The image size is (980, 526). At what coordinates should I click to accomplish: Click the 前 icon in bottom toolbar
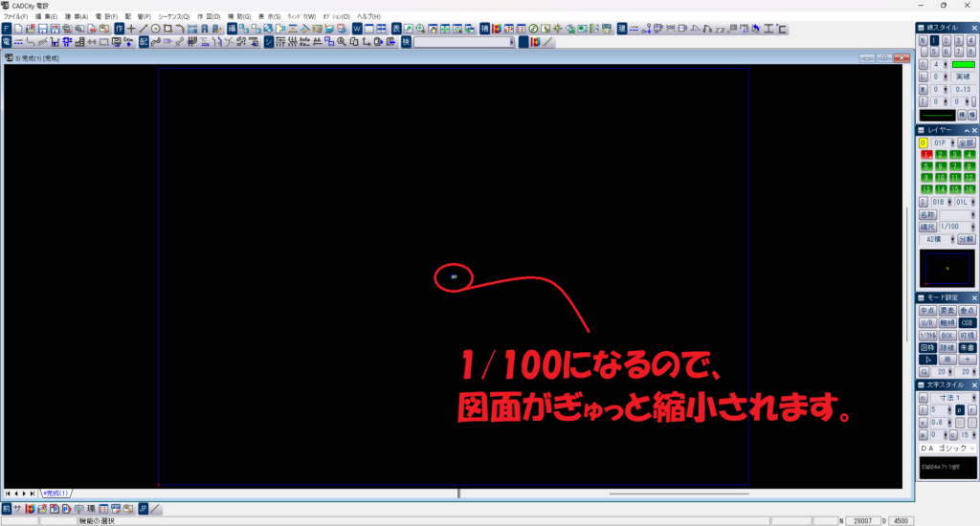click(7, 509)
